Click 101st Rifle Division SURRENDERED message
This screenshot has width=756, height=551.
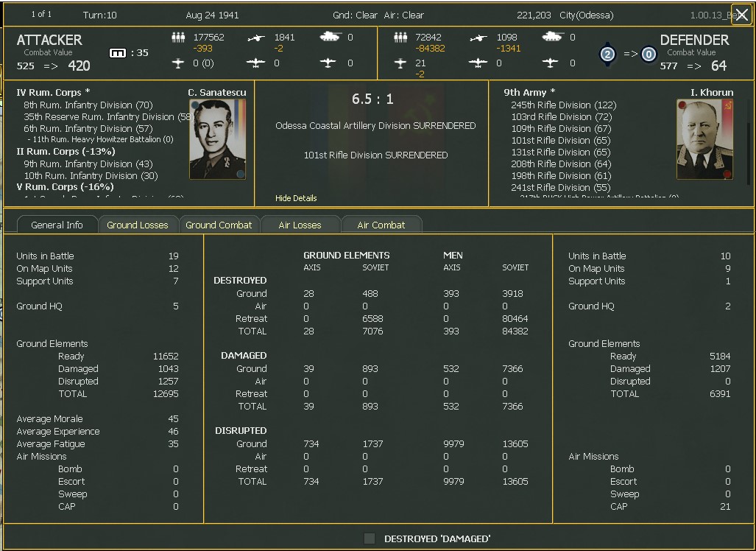[375, 155]
